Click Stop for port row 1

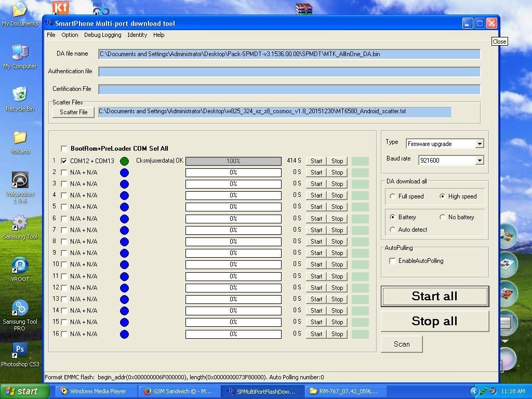(x=337, y=161)
